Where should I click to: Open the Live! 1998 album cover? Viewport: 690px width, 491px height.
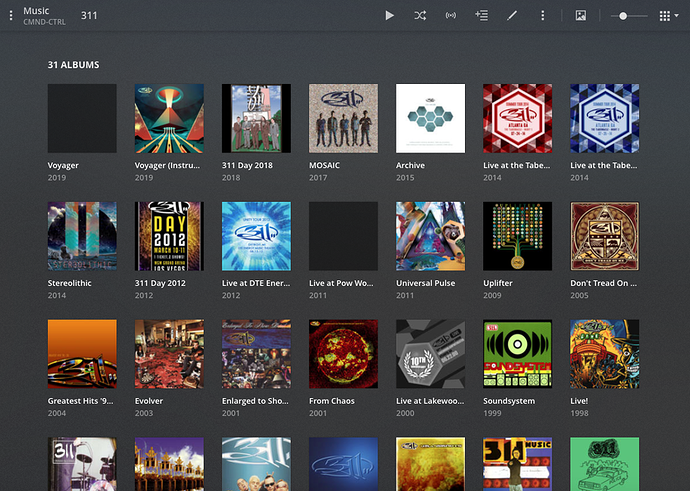click(x=605, y=354)
